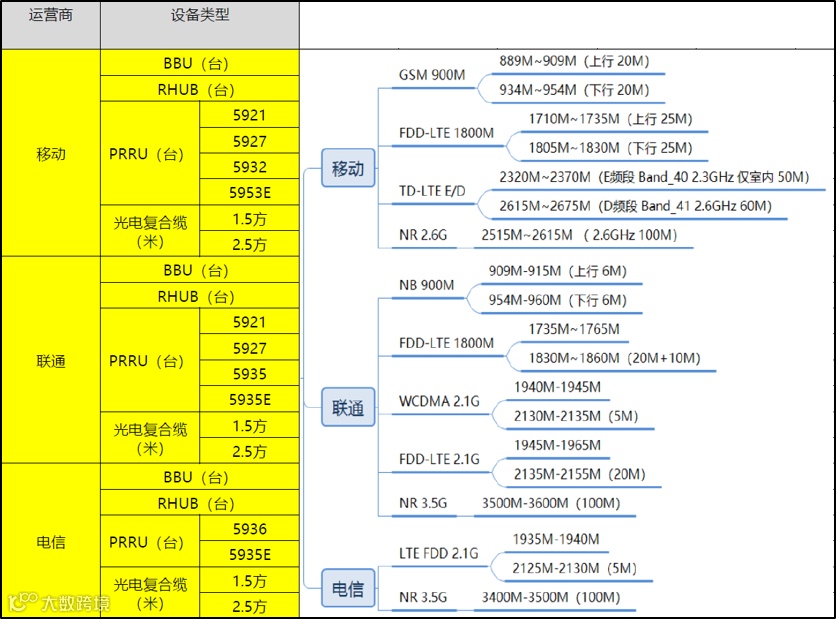Select NR 3.5G under the 电信 node
The height and width of the screenshot is (619, 836).
[423, 597]
